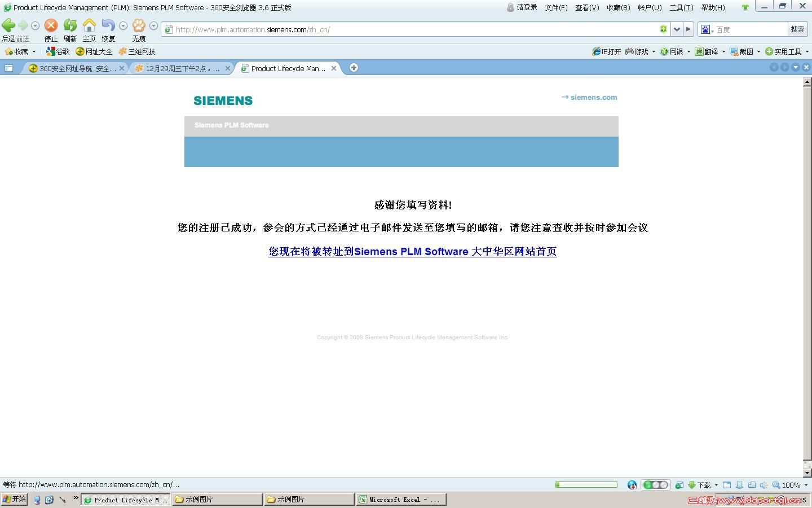Viewport: 812px width, 508px height.
Task: Expand the 收藏 favorites dropdown arrow
Action: [x=34, y=51]
